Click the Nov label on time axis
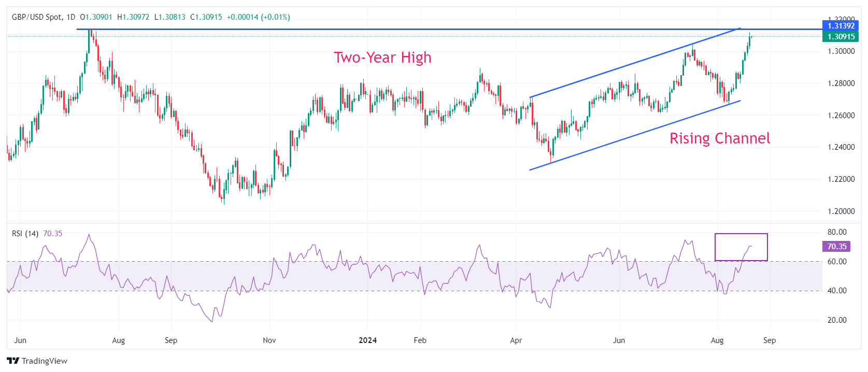Image resolution: width=868 pixels, height=372 pixels. point(269,340)
